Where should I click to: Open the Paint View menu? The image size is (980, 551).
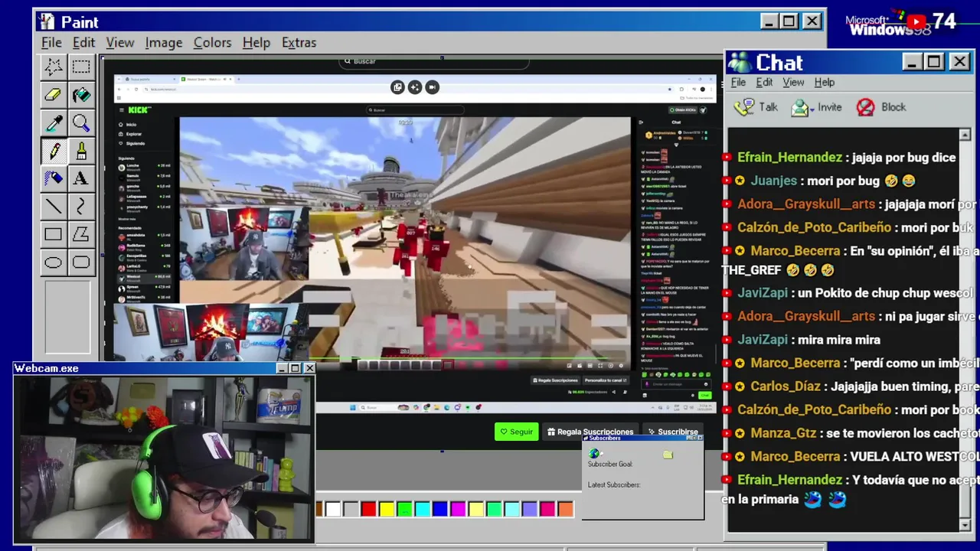click(x=120, y=43)
